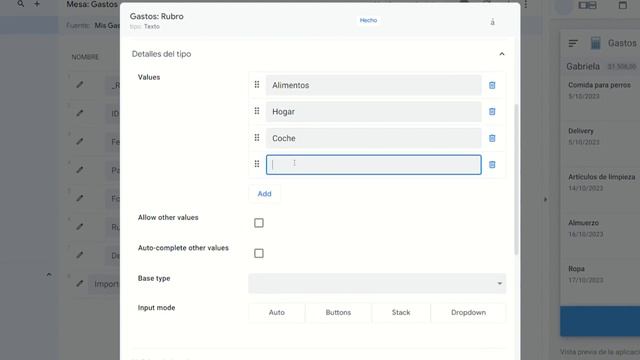Edit the _R column with its pencil icon
This screenshot has height=360, width=640.
80,84
